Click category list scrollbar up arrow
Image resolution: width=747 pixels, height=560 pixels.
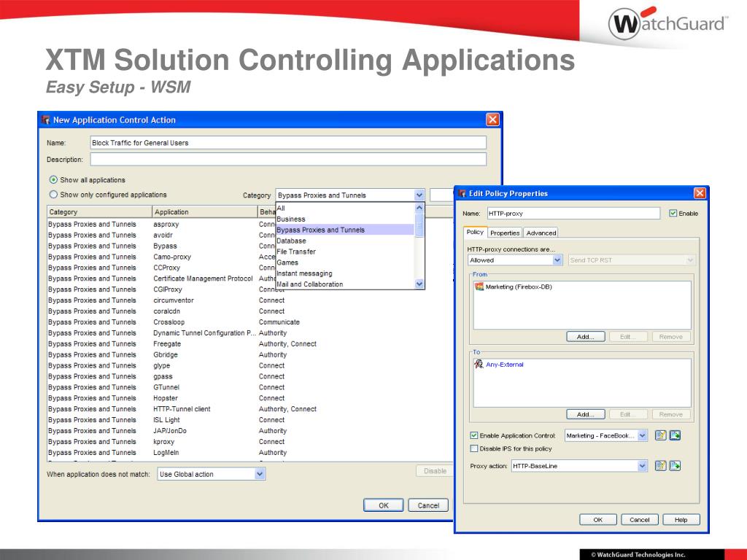point(419,208)
